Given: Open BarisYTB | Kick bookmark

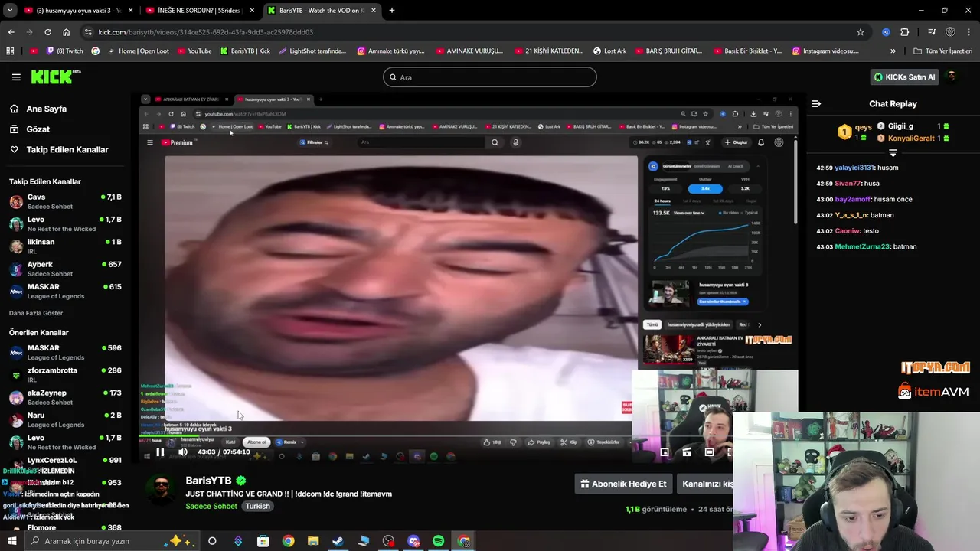Looking at the screenshot, I should (x=245, y=51).
